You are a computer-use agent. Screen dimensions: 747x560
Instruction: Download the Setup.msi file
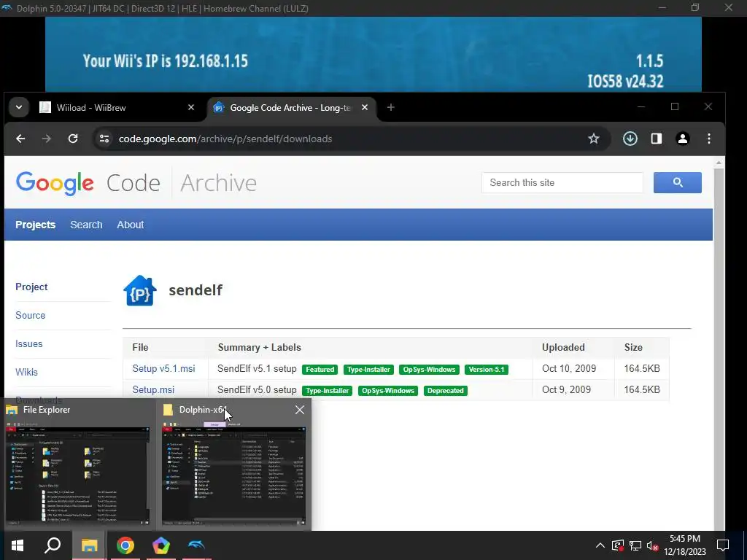tap(153, 389)
